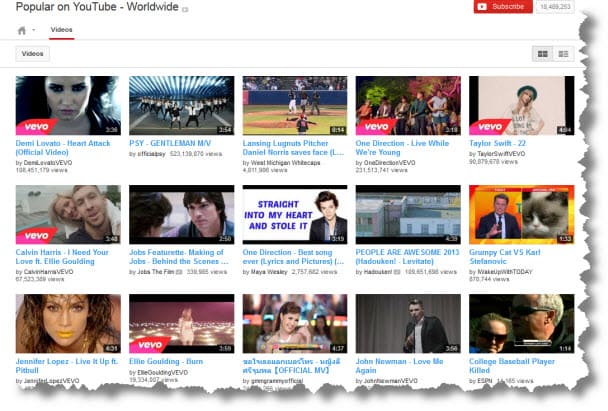Open Demi Lovato - Heart Attack title link

coord(63,148)
